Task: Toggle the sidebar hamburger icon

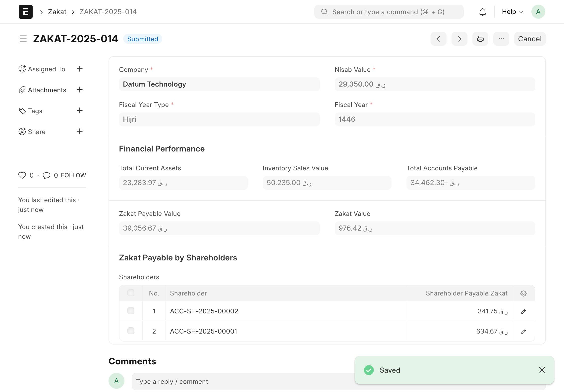Action: [23, 39]
